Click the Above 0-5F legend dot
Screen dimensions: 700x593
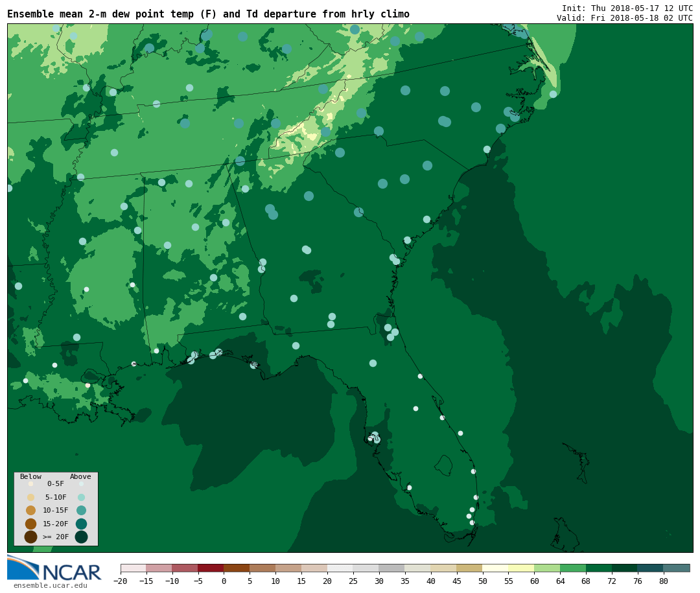click(81, 483)
